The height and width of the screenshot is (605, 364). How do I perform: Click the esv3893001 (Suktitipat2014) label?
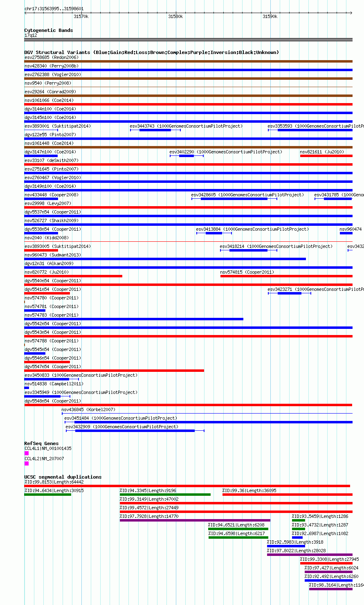[x=58, y=126]
